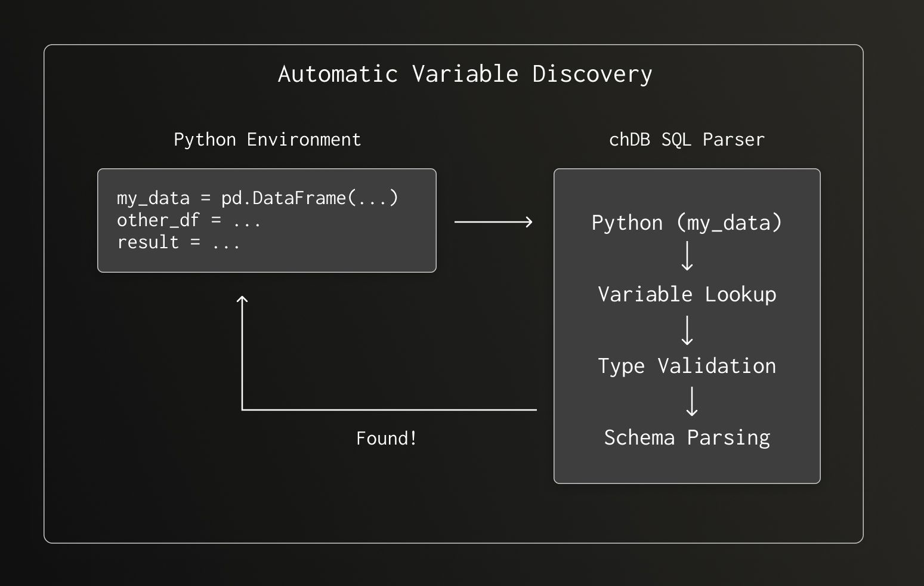Viewport: 924px width, 586px height.
Task: Select the Variable Lookup stage
Action: point(687,294)
